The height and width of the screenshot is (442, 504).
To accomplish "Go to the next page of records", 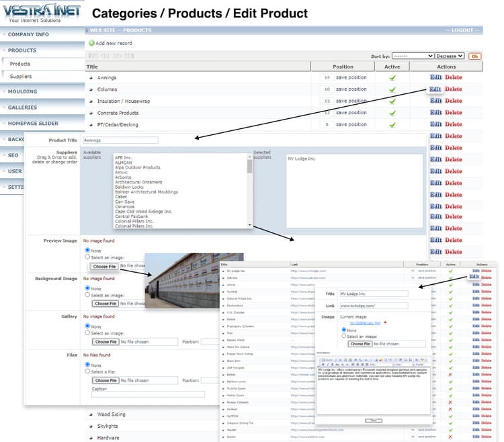I will (x=118, y=56).
